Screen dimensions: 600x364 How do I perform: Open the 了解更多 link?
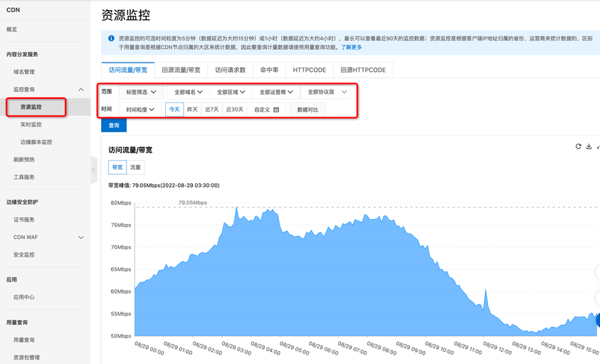[x=352, y=48]
